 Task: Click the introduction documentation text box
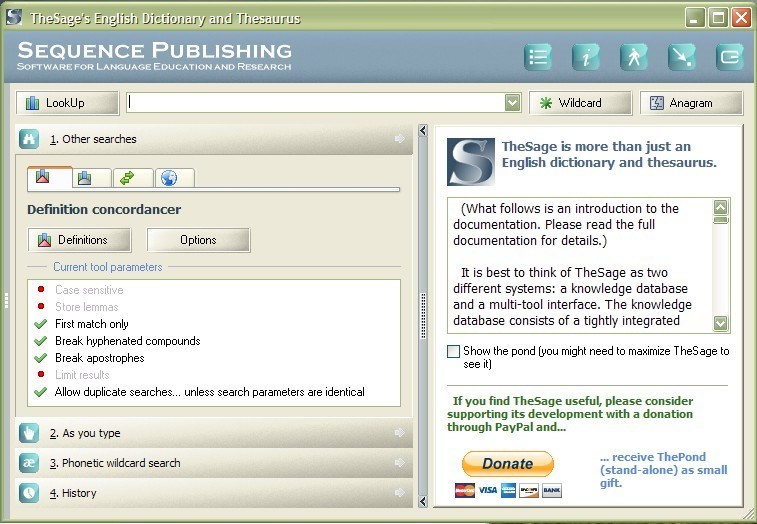(582, 265)
